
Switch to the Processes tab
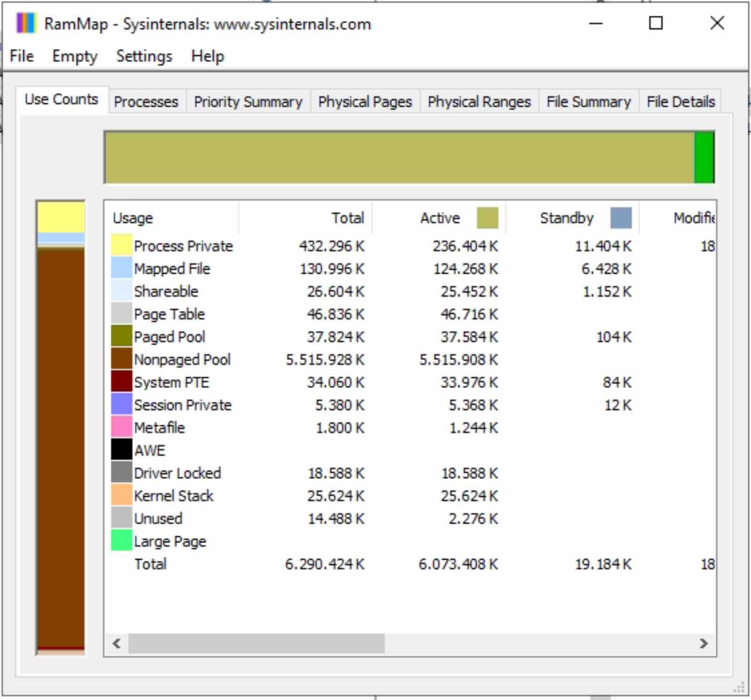click(x=146, y=102)
